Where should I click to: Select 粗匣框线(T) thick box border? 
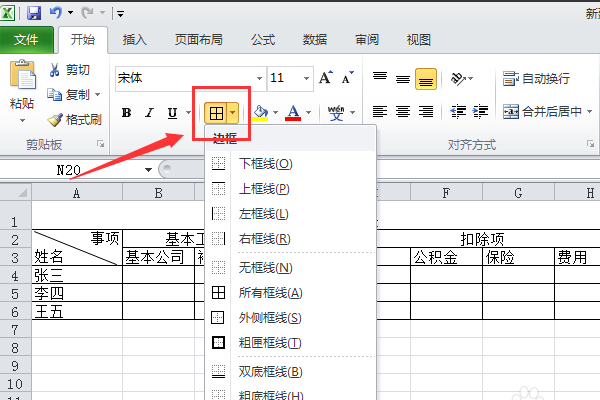click(x=291, y=343)
